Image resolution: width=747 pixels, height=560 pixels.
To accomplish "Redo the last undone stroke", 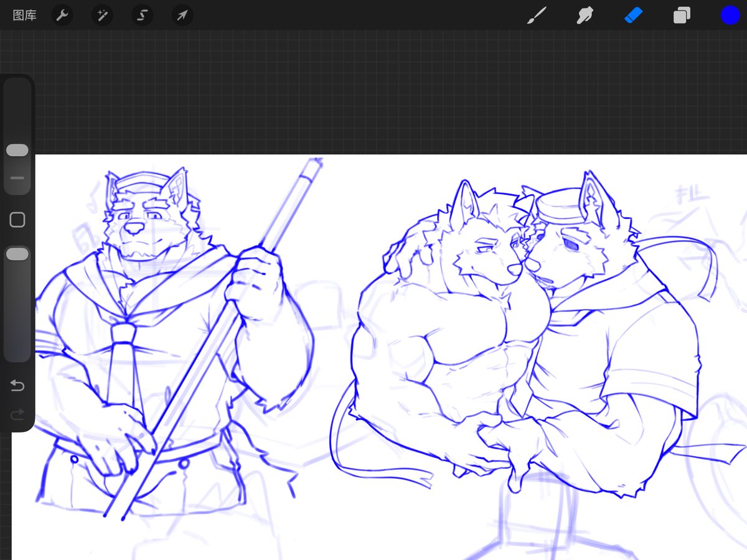I will pos(17,414).
